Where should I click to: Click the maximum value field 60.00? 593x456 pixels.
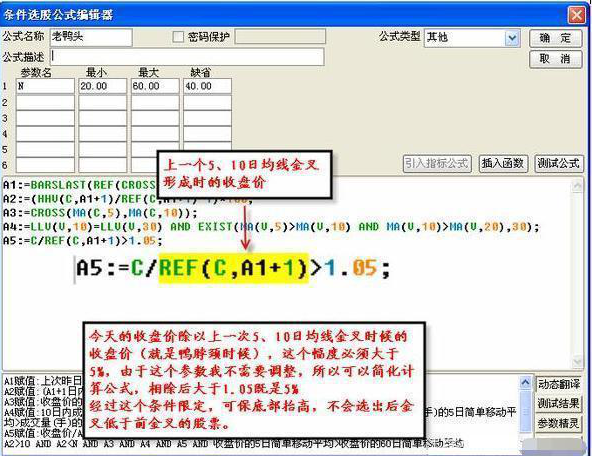click(x=155, y=86)
